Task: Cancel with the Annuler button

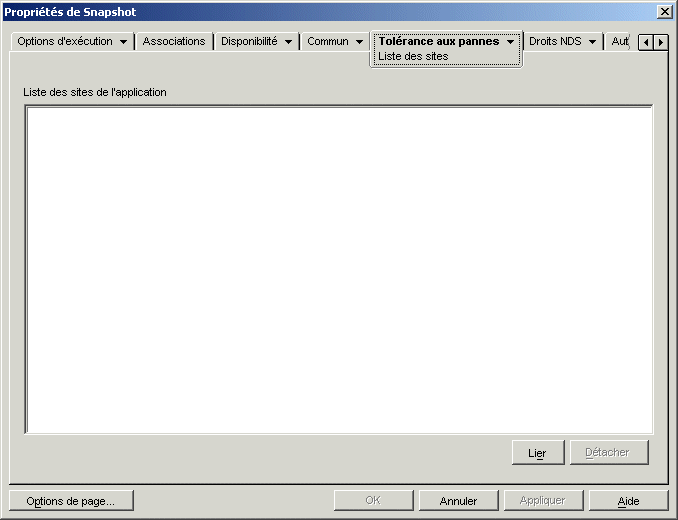Action: tap(458, 501)
